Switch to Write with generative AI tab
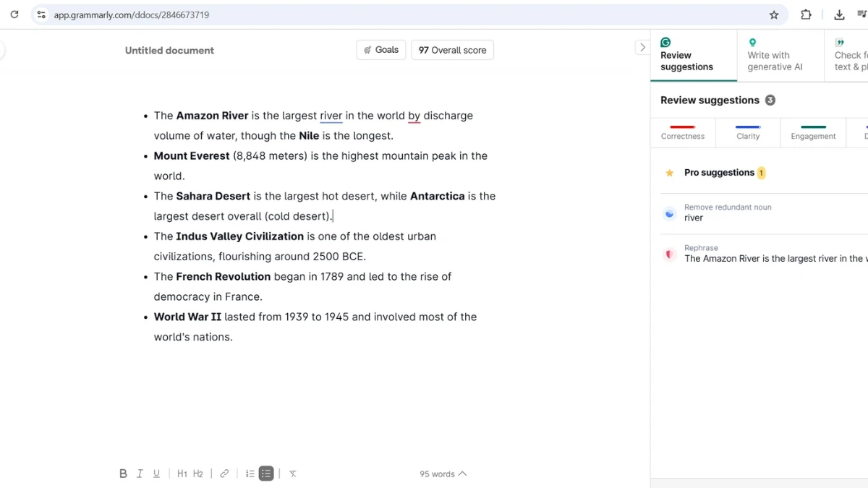Image resolution: width=868 pixels, height=488 pixels. coord(780,56)
